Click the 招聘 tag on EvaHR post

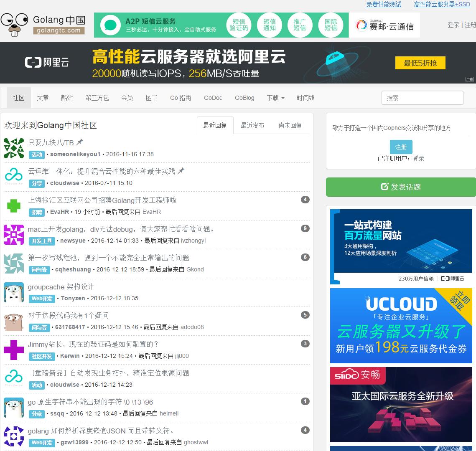(37, 212)
